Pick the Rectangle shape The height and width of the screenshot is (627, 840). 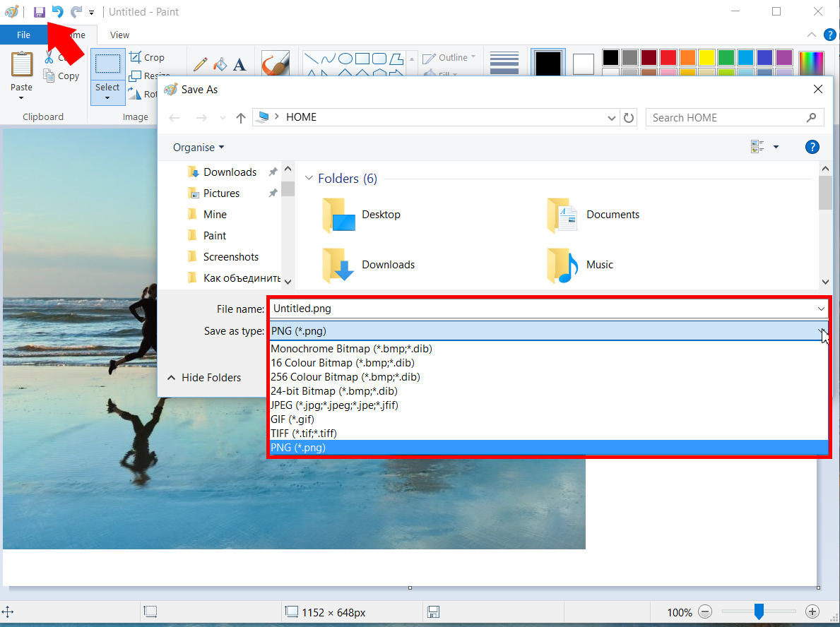click(x=362, y=58)
